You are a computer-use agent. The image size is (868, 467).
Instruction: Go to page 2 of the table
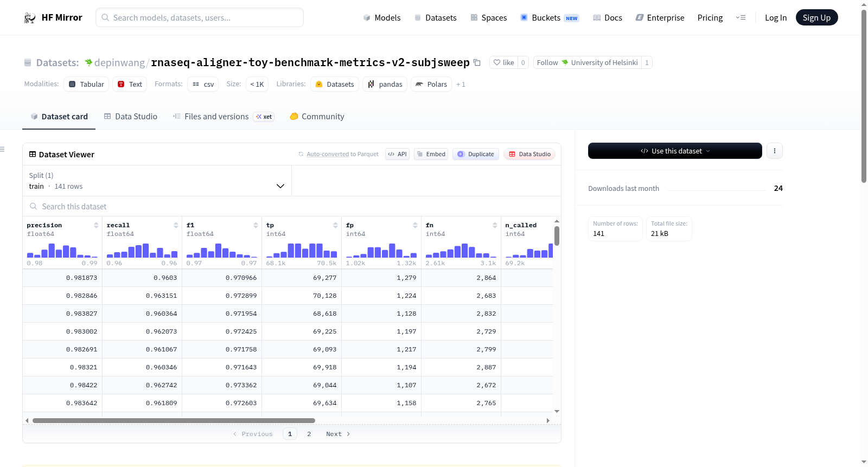309,434
